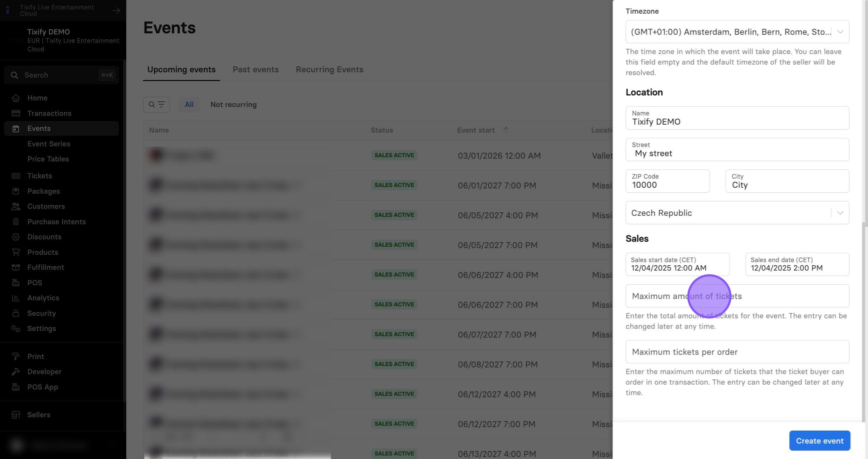Click the Discounts icon
This screenshot has height=459, width=868.
coord(15,237)
